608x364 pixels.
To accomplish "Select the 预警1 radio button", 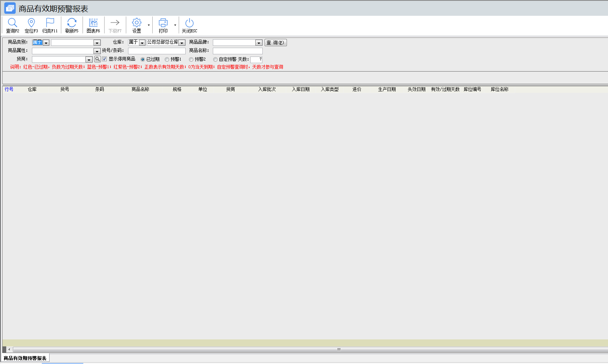I will point(167,59).
